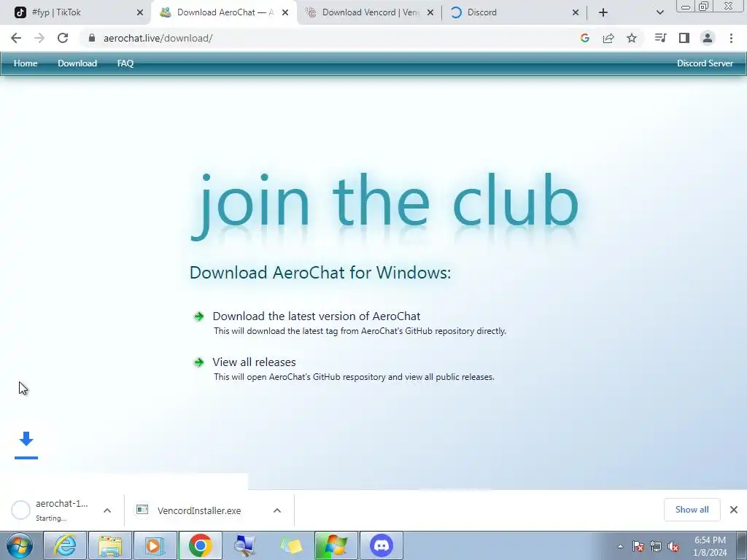This screenshot has width=747, height=560.
Task: Open Home in the site navigation
Action: coord(26,63)
